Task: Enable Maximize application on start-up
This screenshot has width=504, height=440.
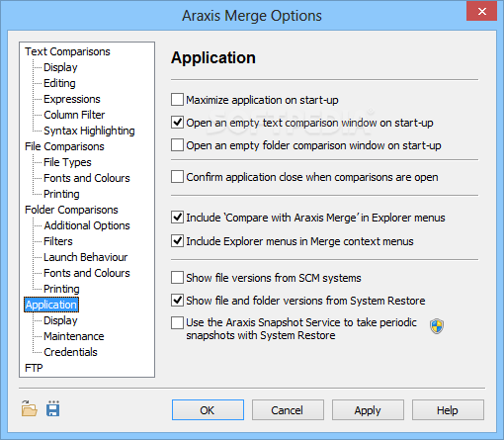Action: click(177, 100)
